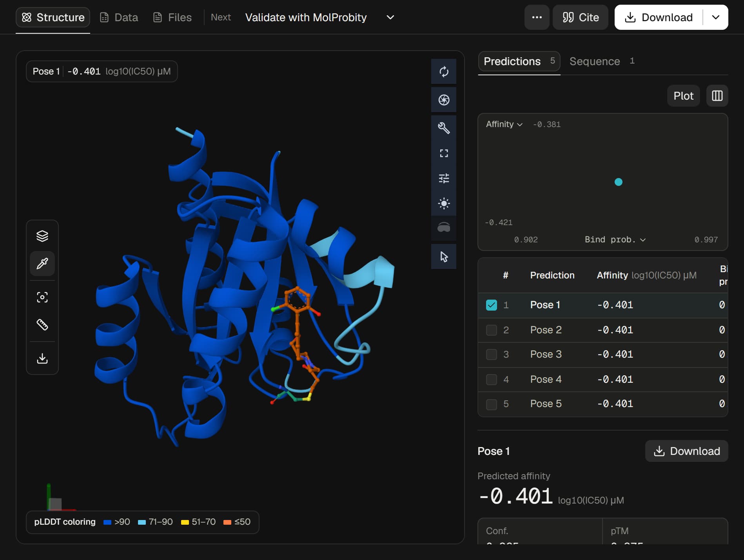Switch to the Data tab

click(119, 17)
